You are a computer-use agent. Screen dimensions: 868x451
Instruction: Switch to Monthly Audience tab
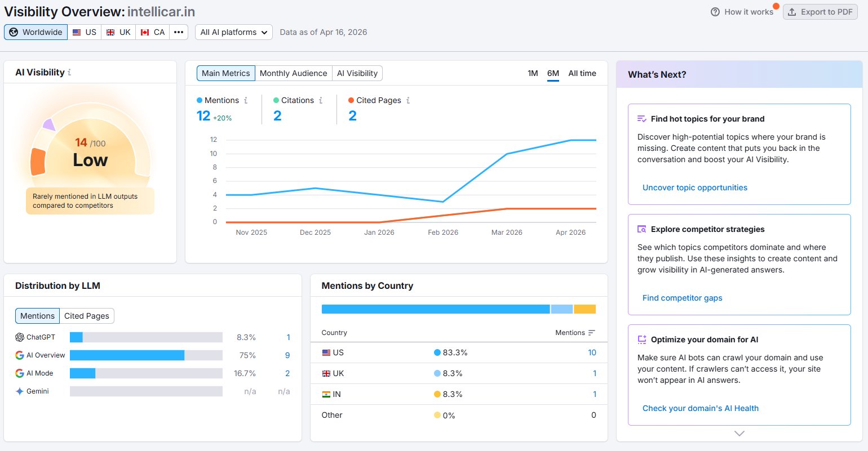(293, 73)
